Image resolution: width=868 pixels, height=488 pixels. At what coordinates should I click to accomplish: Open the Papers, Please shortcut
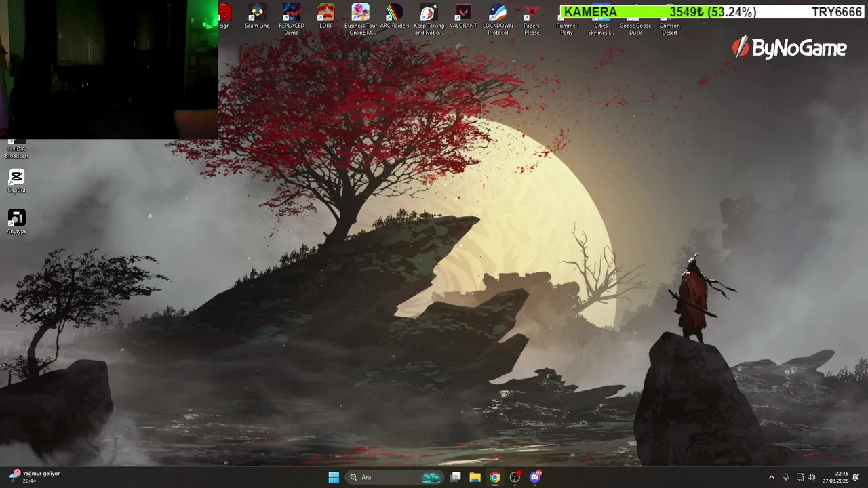click(x=532, y=20)
